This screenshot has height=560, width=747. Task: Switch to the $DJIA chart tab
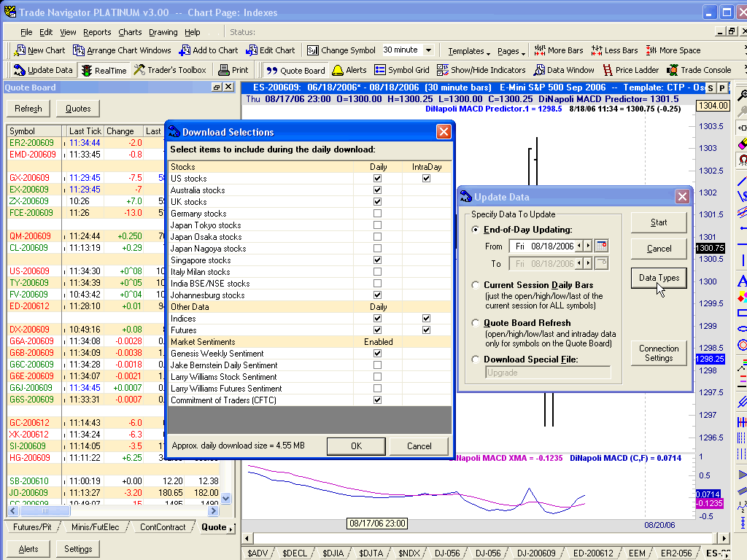coord(333,553)
